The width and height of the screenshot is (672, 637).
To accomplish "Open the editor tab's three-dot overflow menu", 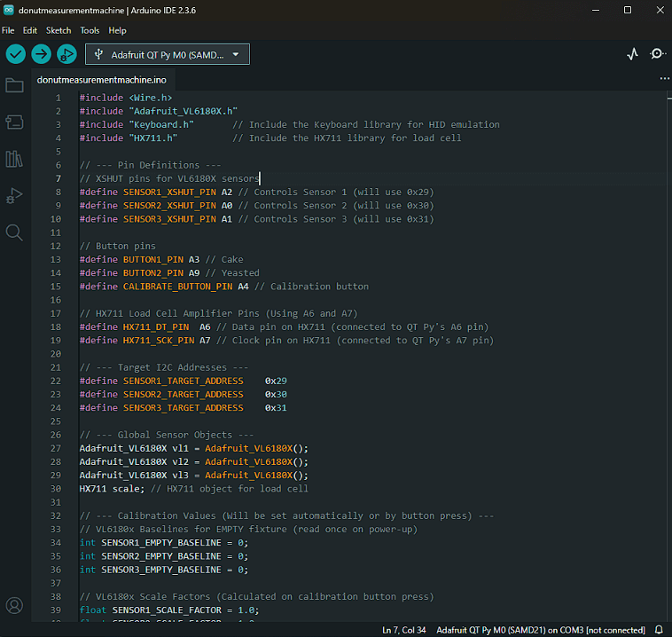I will pyautogui.click(x=664, y=79).
